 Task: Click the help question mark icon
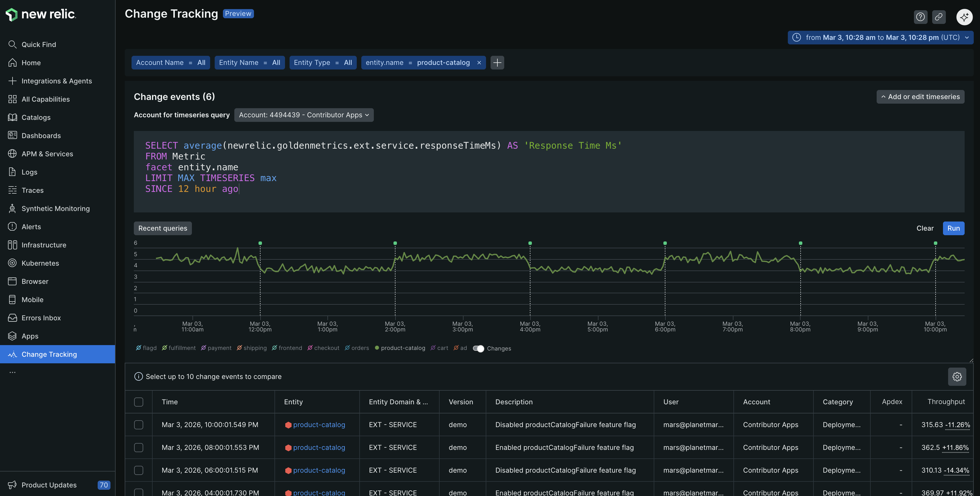point(920,17)
